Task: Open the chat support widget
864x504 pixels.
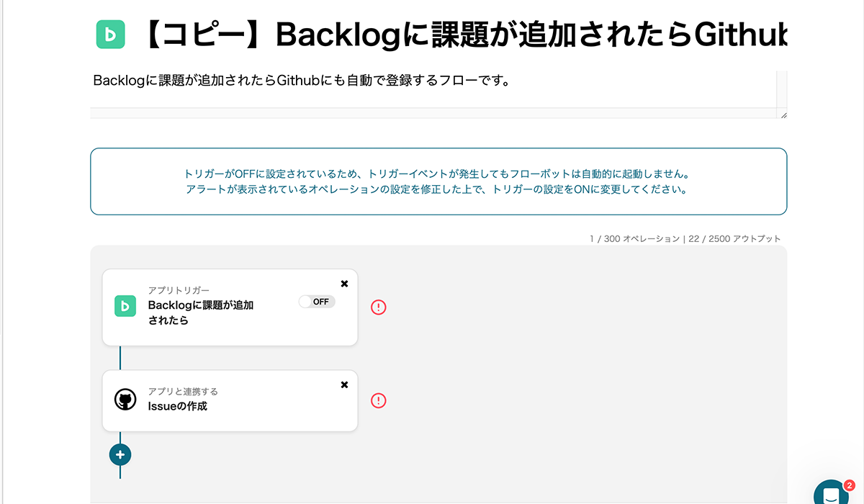Action: tap(832, 495)
